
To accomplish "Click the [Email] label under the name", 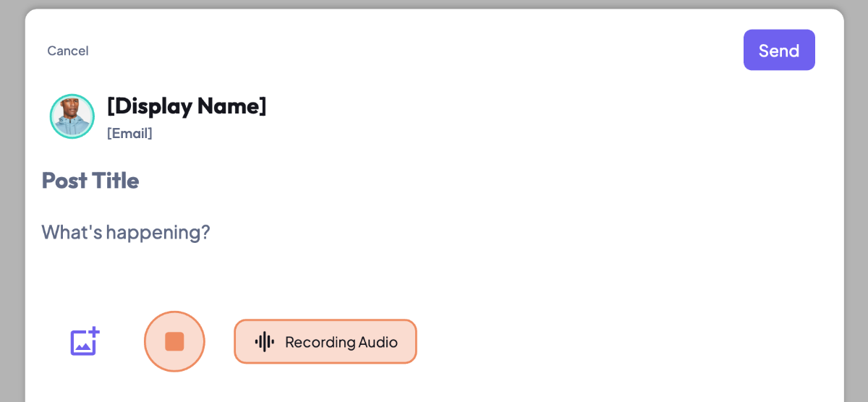I will point(129,133).
